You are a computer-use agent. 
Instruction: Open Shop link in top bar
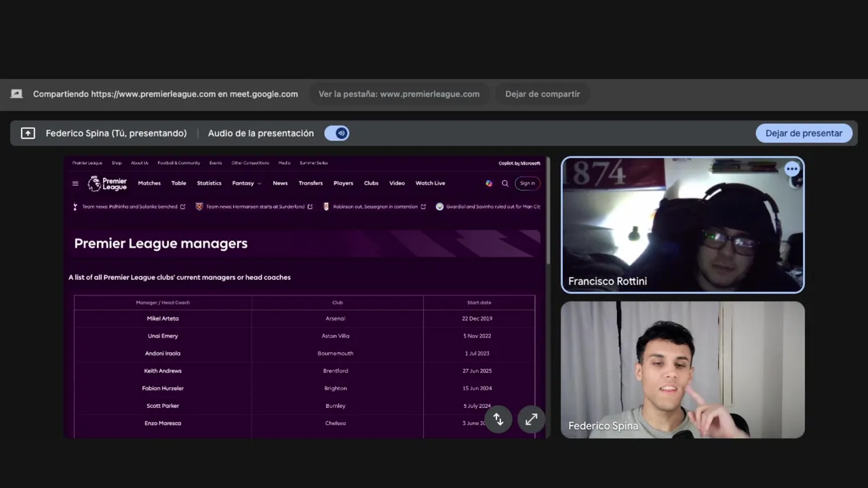[x=117, y=163]
